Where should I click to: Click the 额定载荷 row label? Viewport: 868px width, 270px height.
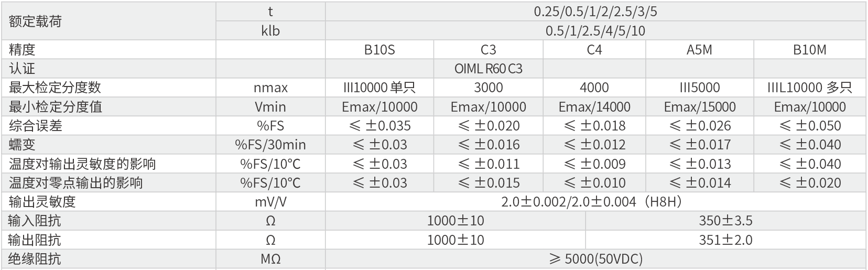(x=35, y=21)
